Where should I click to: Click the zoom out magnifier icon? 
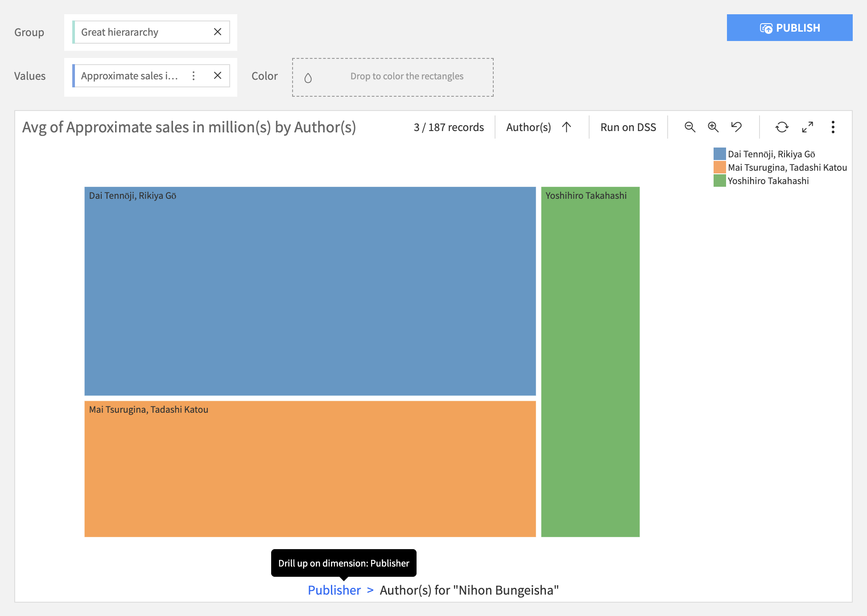pyautogui.click(x=690, y=127)
